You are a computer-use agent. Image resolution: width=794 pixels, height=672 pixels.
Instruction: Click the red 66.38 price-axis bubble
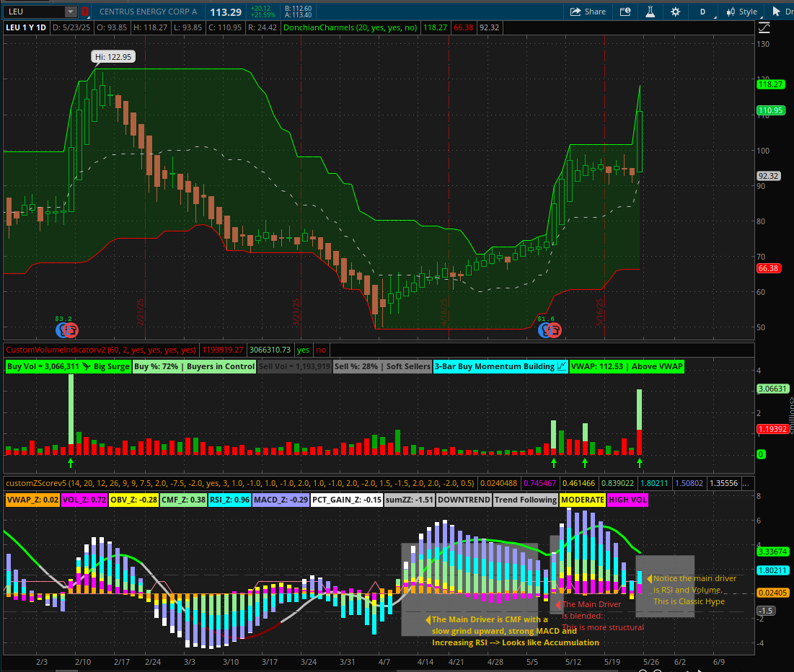pyautogui.click(x=768, y=268)
